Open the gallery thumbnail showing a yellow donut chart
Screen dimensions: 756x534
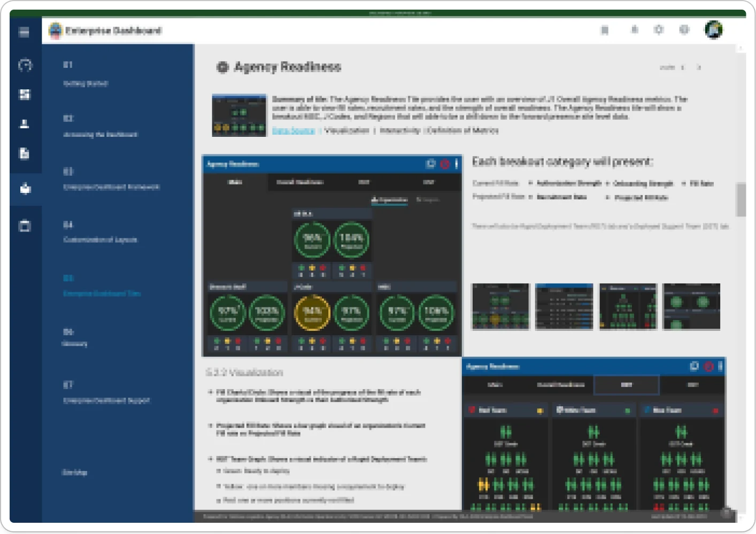point(500,306)
